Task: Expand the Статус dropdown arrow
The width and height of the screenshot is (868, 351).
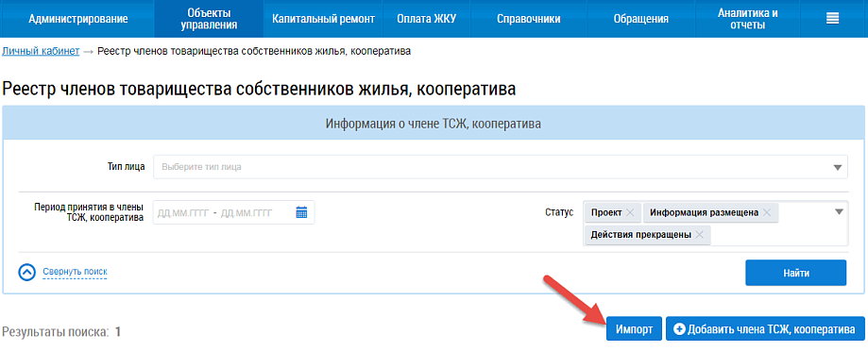Action: 839,211
